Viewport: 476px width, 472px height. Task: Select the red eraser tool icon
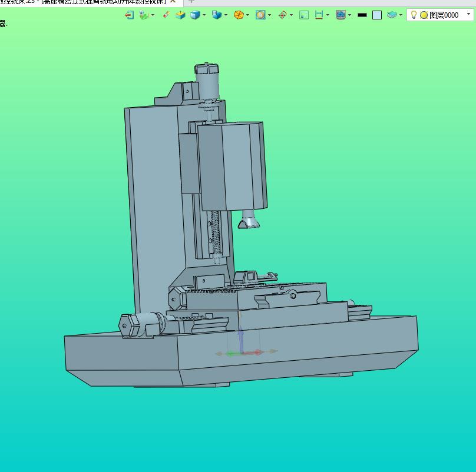pyautogui.click(x=166, y=15)
